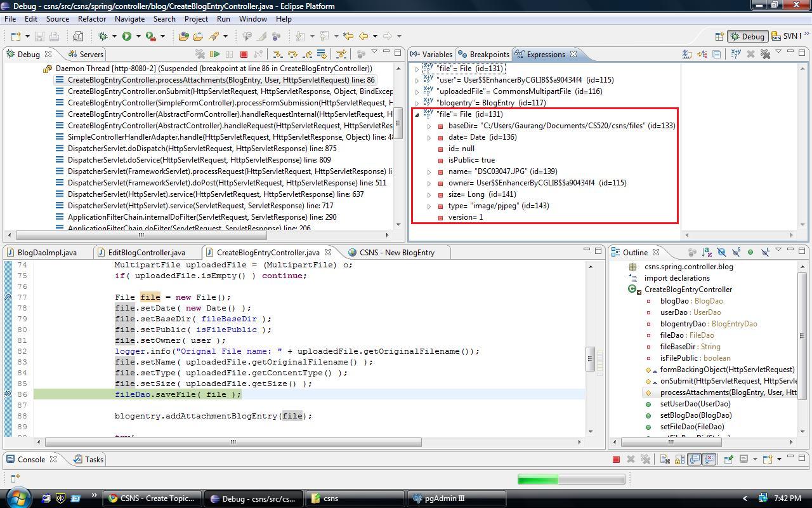This screenshot has width=812, height=508.
Task: Terminate the debug session with the red stop button
Action: point(244,55)
